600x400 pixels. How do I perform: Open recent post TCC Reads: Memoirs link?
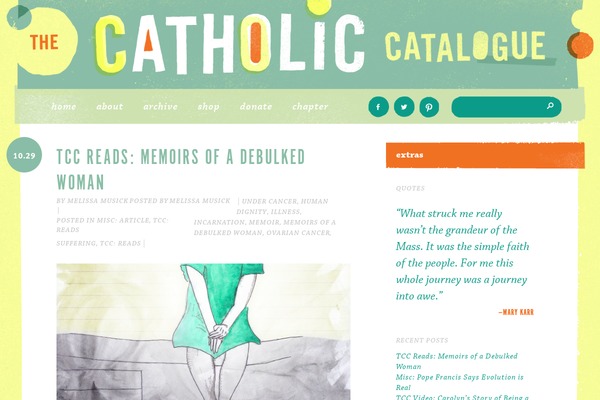click(x=457, y=361)
